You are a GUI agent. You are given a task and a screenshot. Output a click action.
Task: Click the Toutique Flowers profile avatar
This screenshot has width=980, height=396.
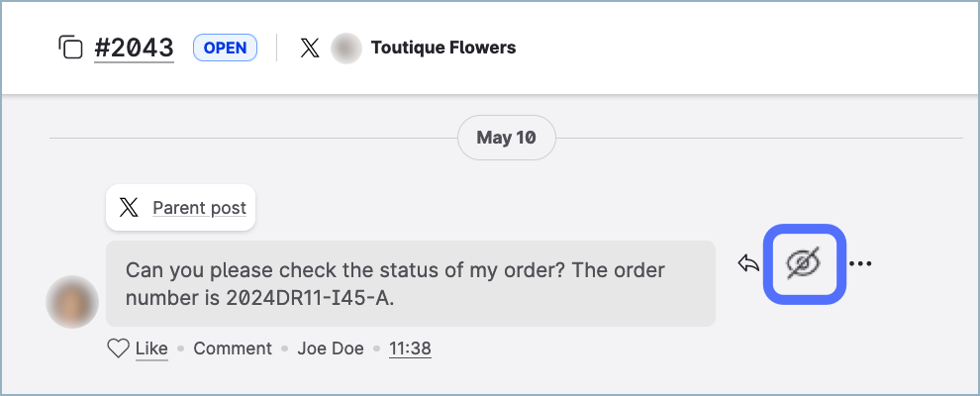click(345, 48)
